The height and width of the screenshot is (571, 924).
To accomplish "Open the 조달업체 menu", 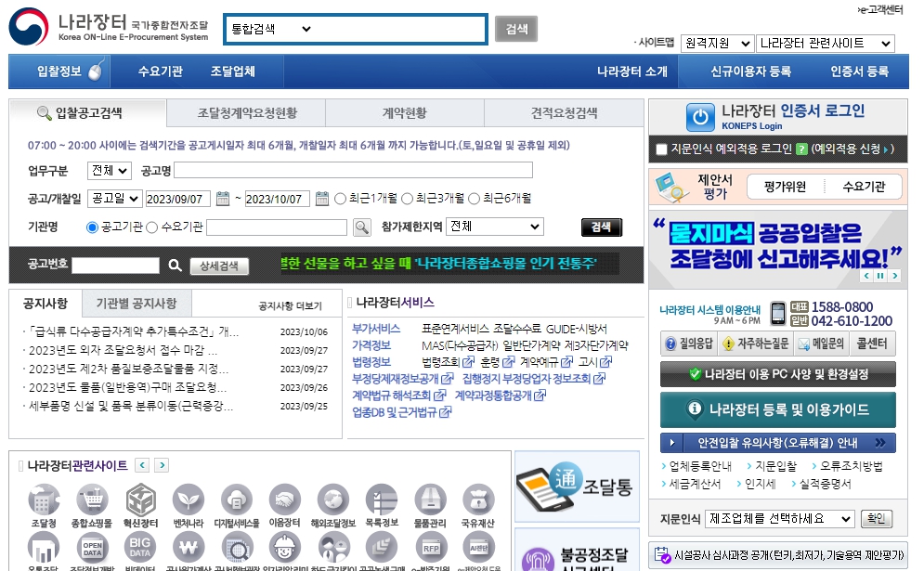I will click(233, 71).
